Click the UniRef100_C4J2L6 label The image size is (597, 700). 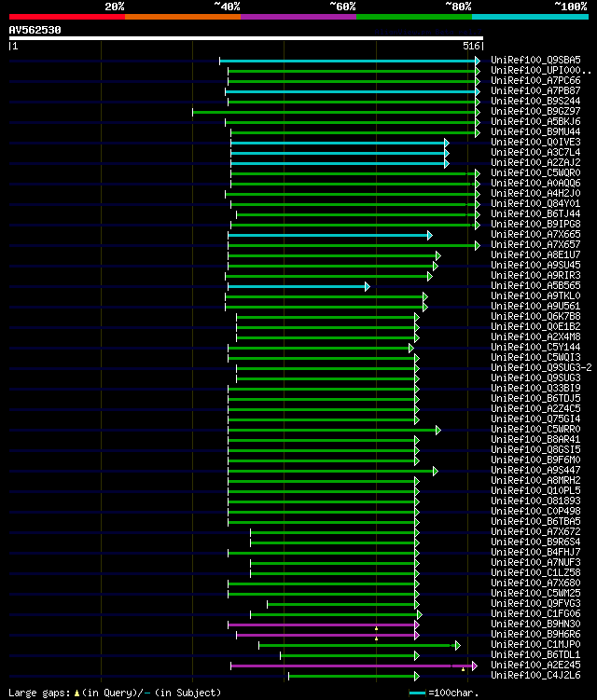(535, 676)
